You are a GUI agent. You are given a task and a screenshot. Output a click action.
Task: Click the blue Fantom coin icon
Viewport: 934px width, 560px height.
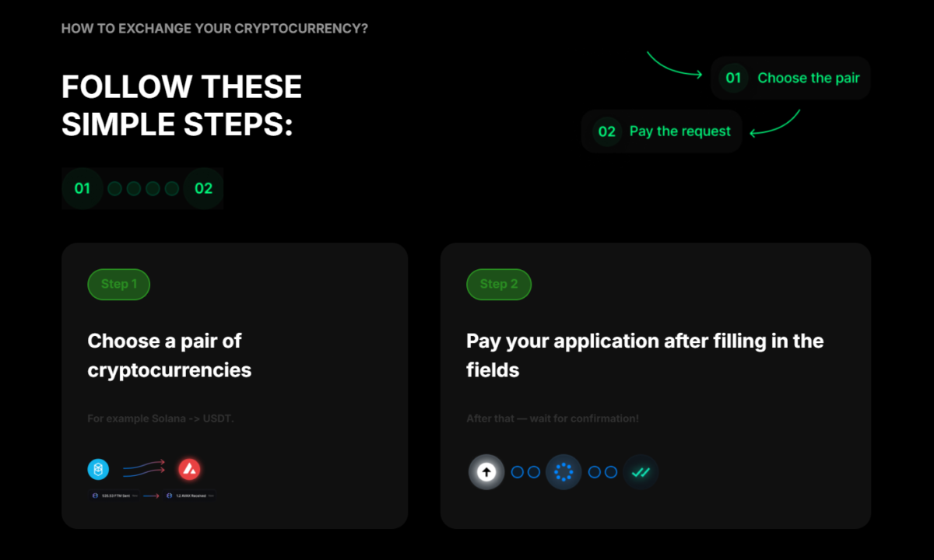pos(98,470)
